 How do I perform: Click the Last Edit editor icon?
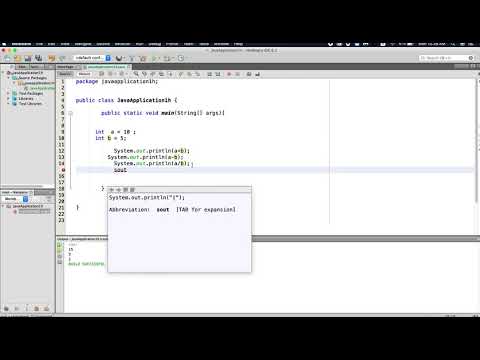tap(102, 74)
